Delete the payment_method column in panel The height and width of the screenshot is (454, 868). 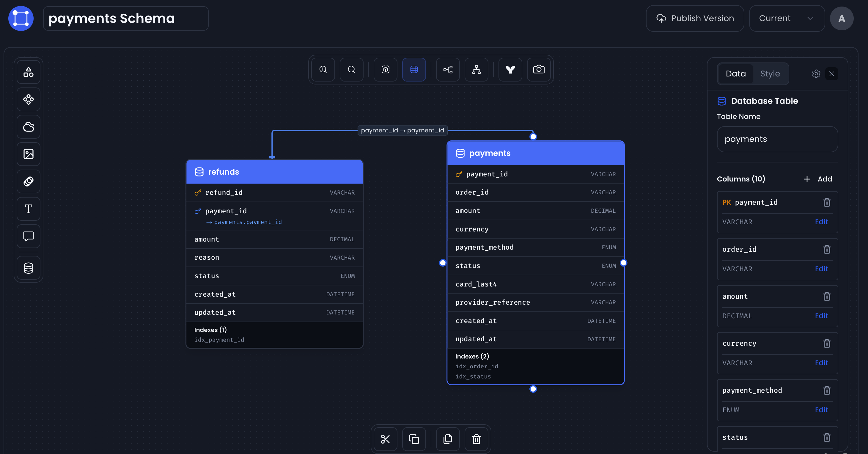827,390
